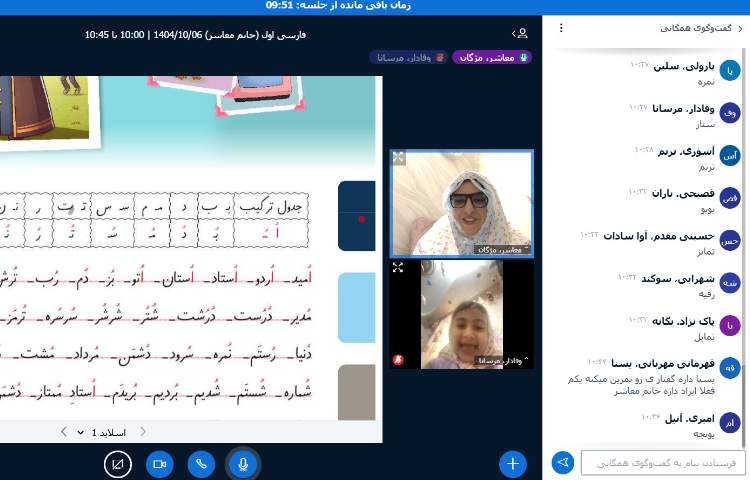
Task: Click the muted indicator وفادار، مرسانا
Action: pos(408,57)
